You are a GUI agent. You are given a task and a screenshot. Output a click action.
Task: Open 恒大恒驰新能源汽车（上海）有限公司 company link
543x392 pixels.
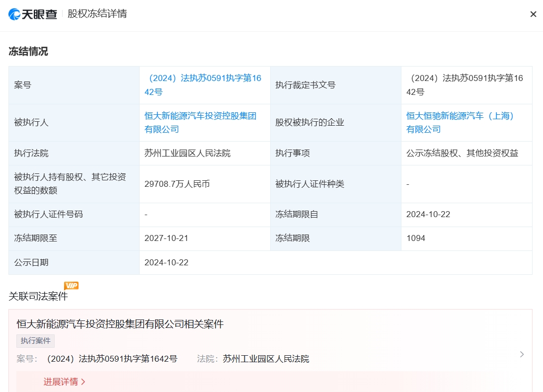point(460,123)
